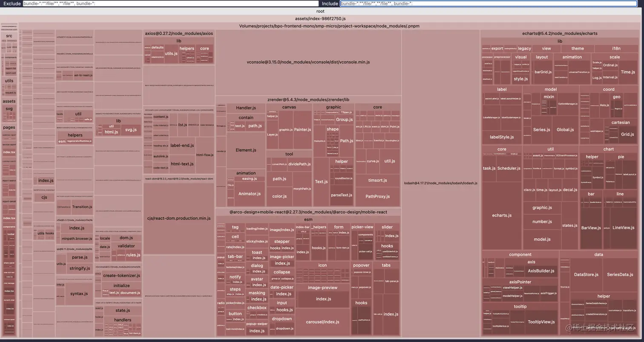Click the svg.js block under lib
644x342 pixels.
[131, 130]
